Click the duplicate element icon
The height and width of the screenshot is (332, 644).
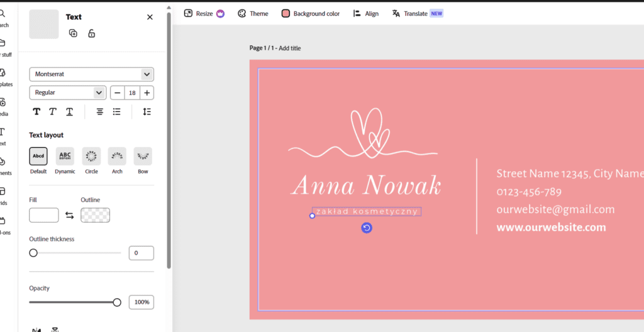pyautogui.click(x=73, y=33)
